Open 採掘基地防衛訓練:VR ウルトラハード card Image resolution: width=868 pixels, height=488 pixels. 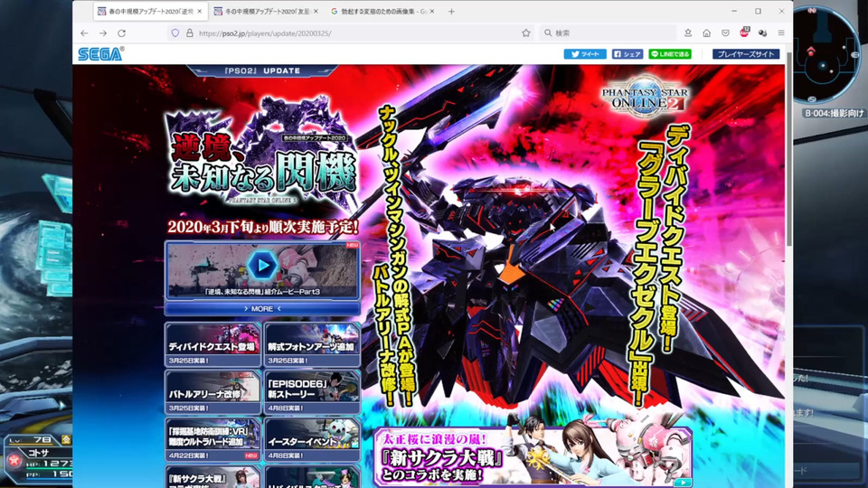(212, 440)
